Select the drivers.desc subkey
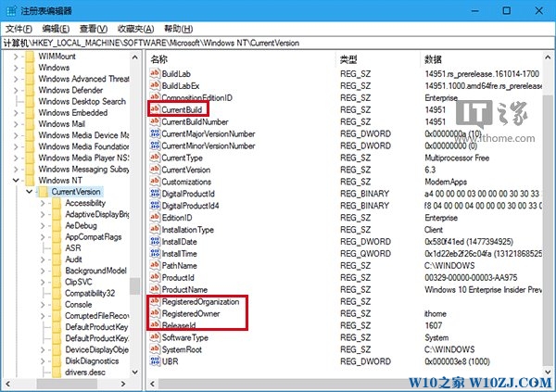This screenshot has width=556, height=392. tap(85, 373)
